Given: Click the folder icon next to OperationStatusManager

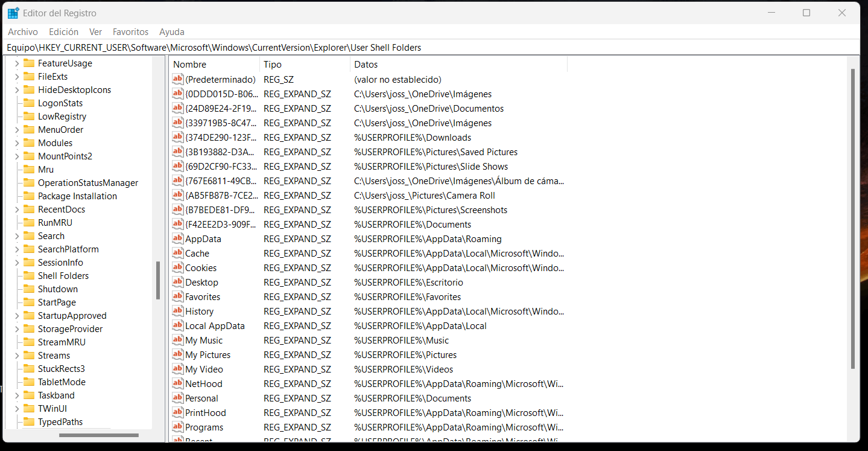Looking at the screenshot, I should (29, 182).
